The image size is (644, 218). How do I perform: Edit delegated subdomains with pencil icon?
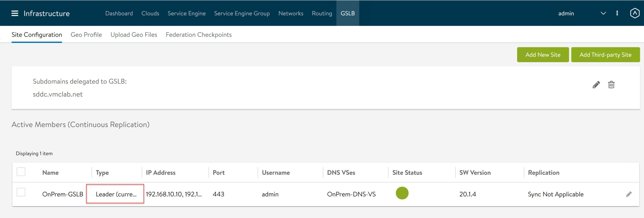coord(596,85)
